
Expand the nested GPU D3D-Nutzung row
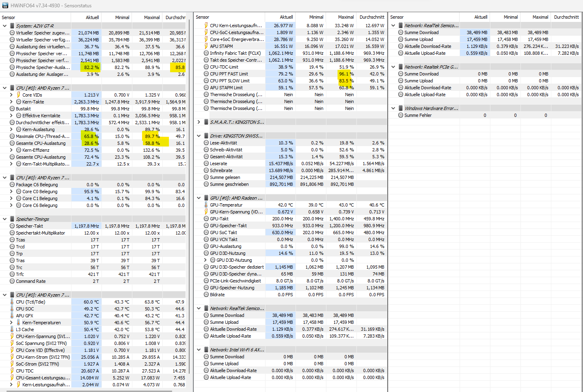[205, 260]
